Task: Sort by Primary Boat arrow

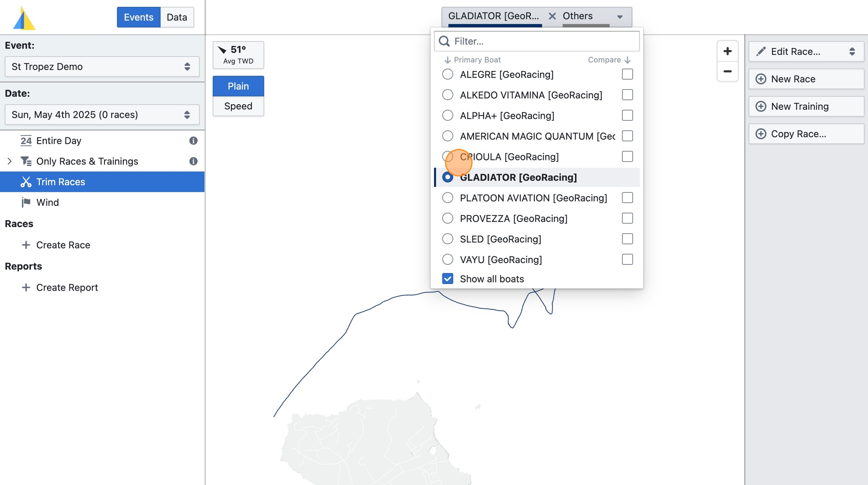Action: point(447,60)
